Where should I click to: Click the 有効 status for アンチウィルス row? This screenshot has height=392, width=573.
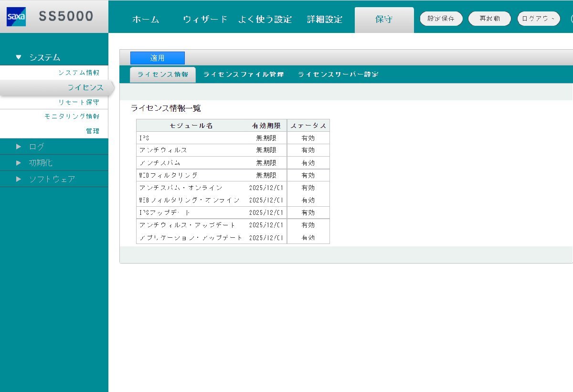click(x=308, y=150)
